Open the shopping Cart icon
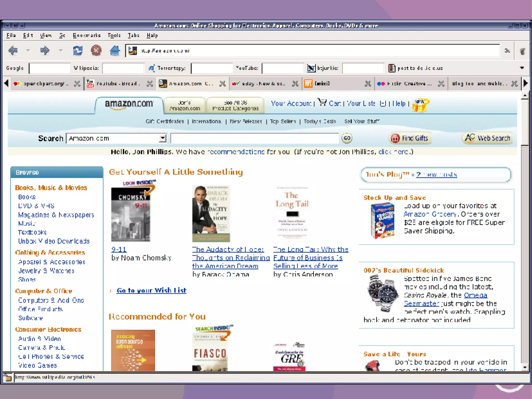 (x=323, y=103)
